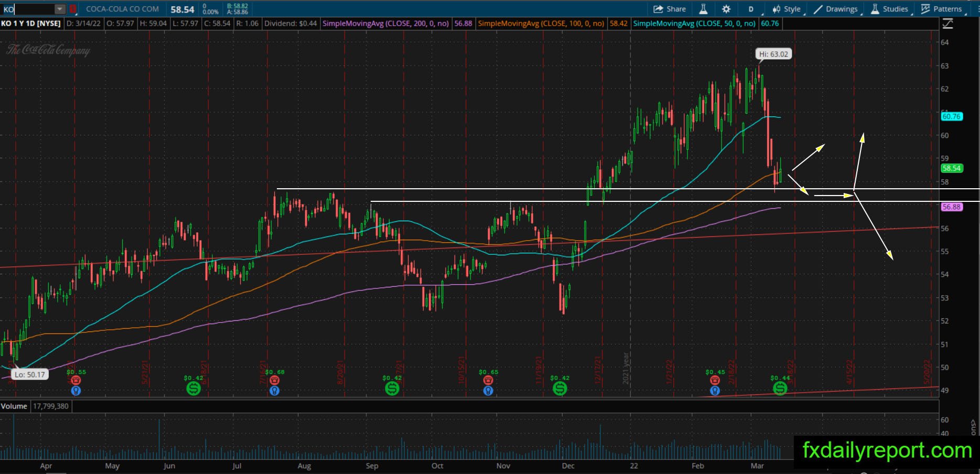
Task: Click the lightbulb icon under $0.68 earnings
Action: tap(274, 391)
